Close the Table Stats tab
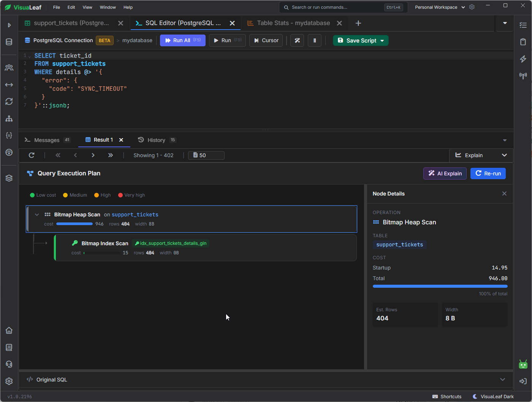The image size is (532, 402). click(x=339, y=23)
